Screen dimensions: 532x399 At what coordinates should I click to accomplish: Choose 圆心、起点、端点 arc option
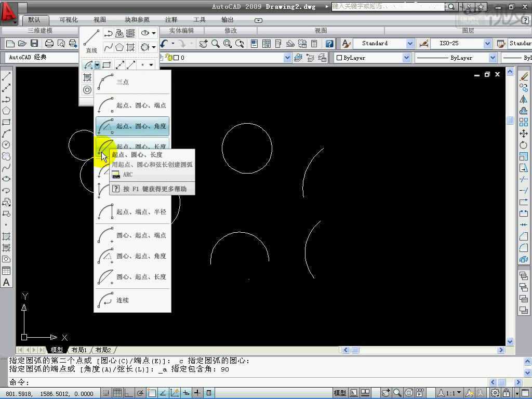(x=132, y=235)
